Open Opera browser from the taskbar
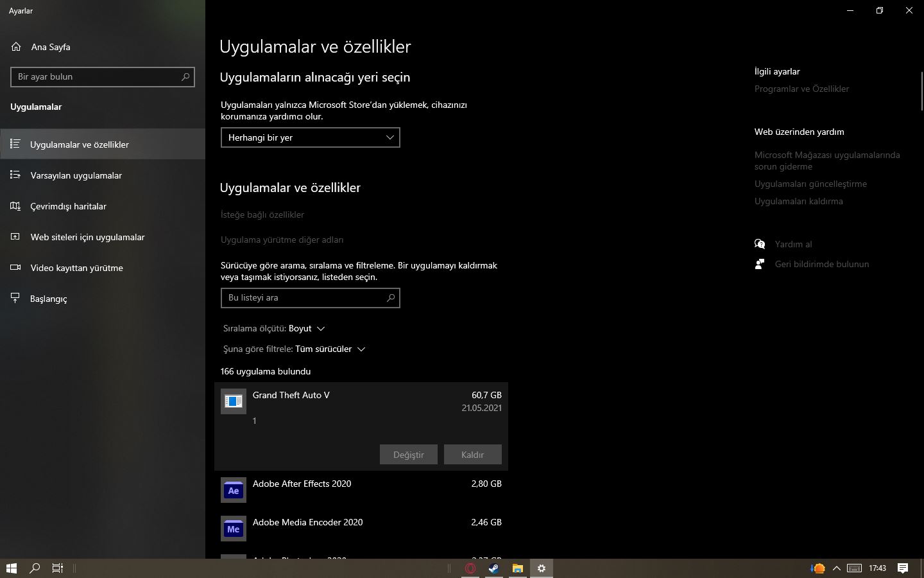Viewport: 924px width, 578px height. tap(470, 568)
